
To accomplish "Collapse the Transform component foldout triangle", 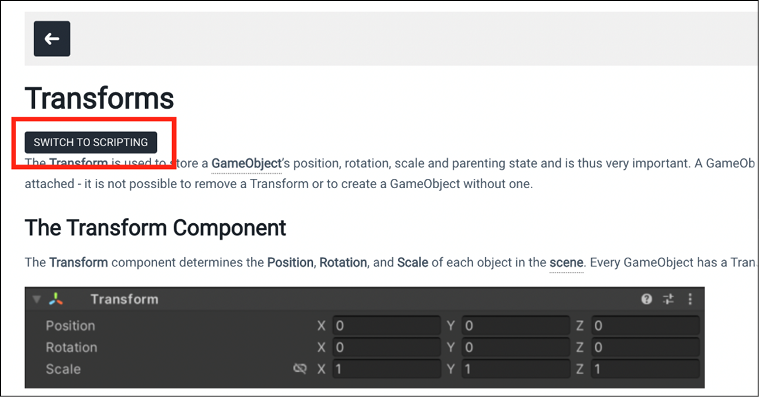I will pos(36,299).
